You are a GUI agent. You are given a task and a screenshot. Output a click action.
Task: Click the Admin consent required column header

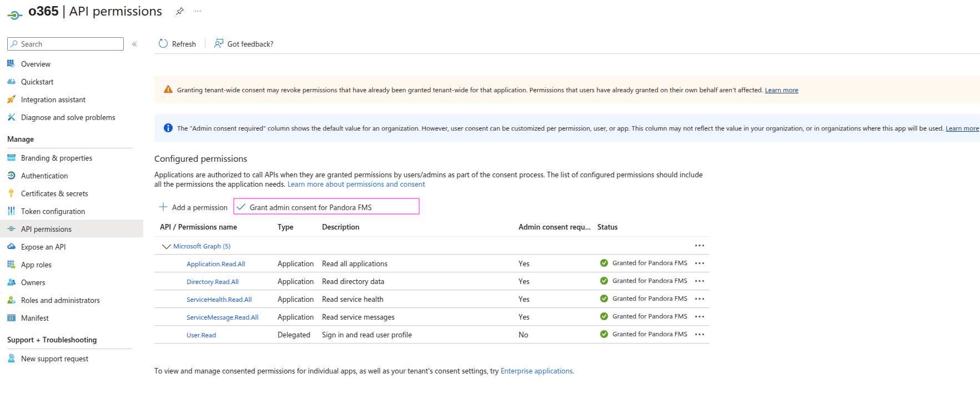(555, 227)
